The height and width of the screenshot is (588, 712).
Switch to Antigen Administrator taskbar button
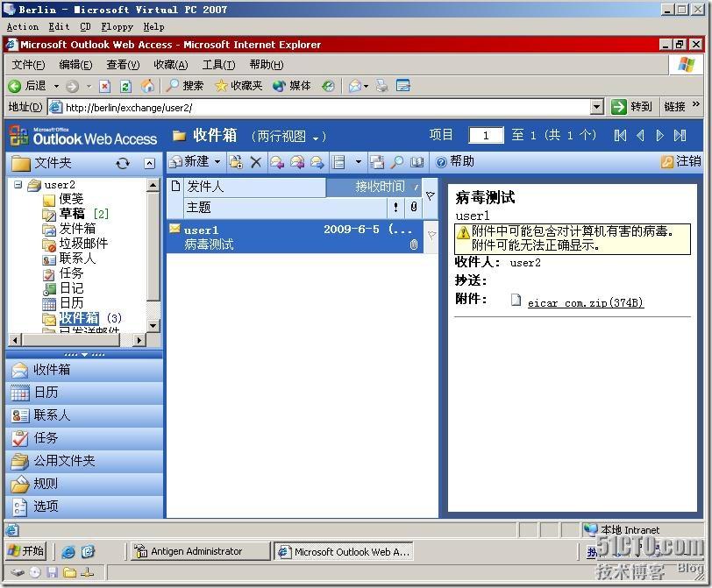click(200, 551)
